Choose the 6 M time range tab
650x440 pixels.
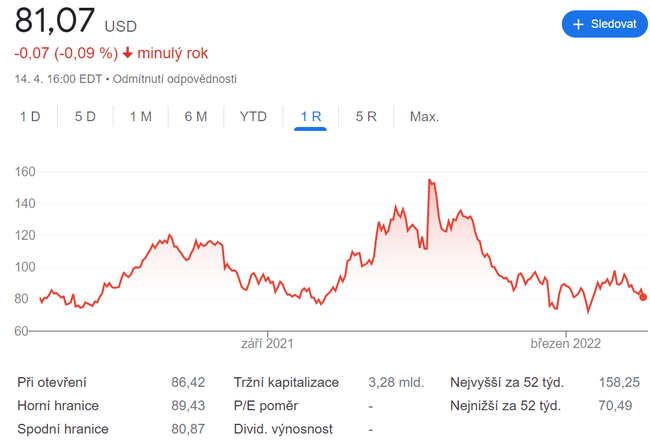click(196, 117)
